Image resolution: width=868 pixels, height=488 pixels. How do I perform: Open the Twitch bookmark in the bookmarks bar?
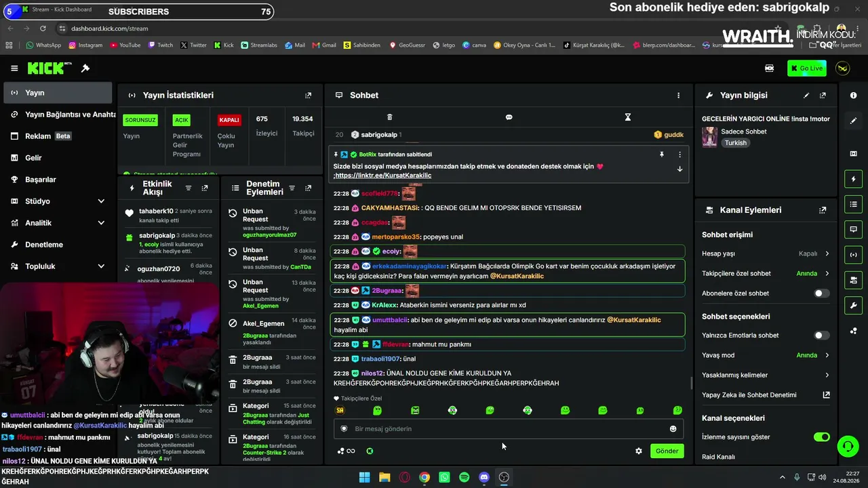point(160,45)
